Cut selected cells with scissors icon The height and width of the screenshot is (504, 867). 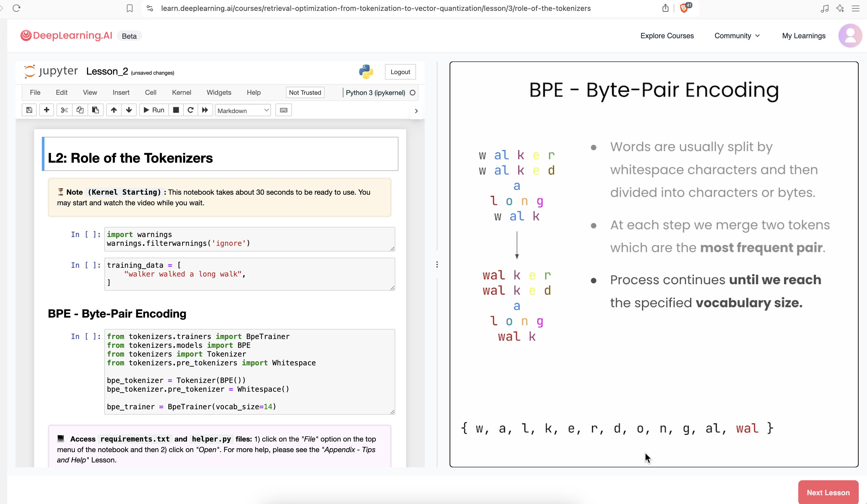click(64, 110)
